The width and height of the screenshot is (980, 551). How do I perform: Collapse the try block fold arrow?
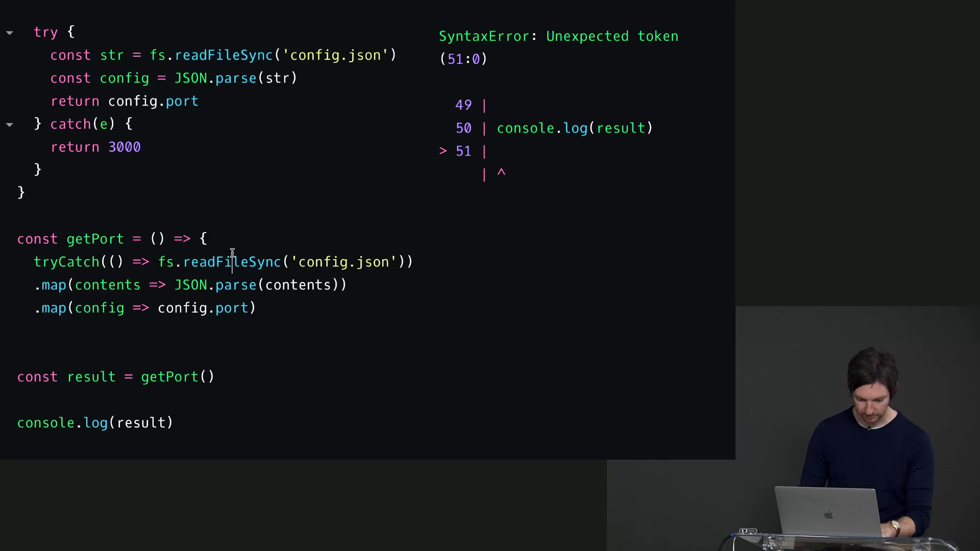click(9, 33)
